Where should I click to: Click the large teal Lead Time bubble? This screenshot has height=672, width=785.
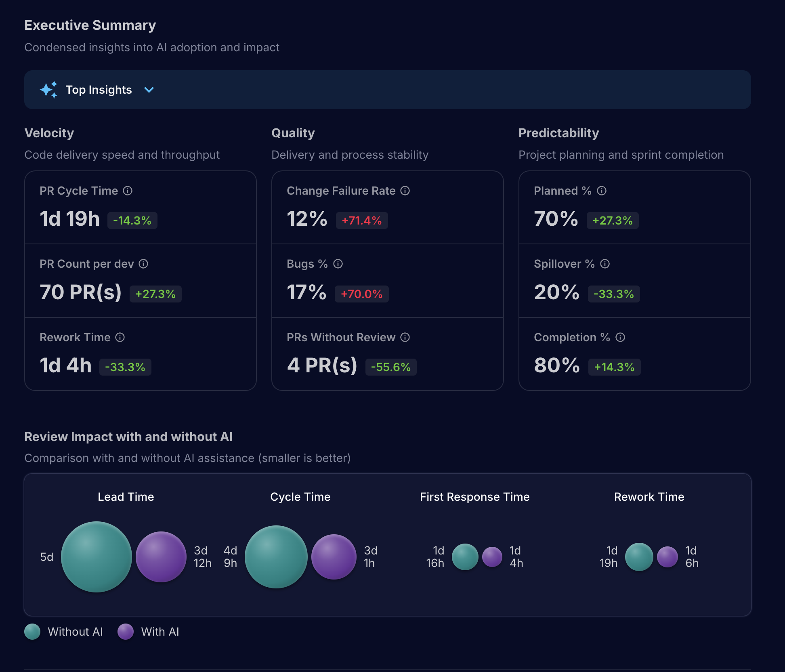coord(97,557)
